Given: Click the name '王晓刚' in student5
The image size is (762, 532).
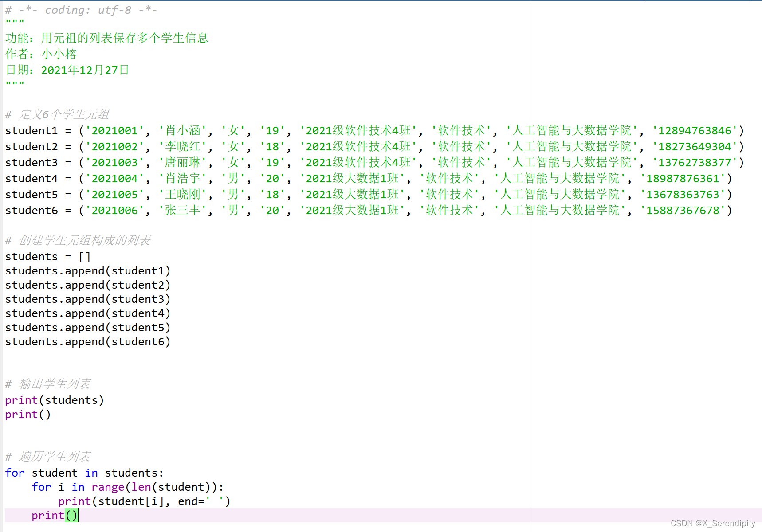Looking at the screenshot, I should point(183,194).
